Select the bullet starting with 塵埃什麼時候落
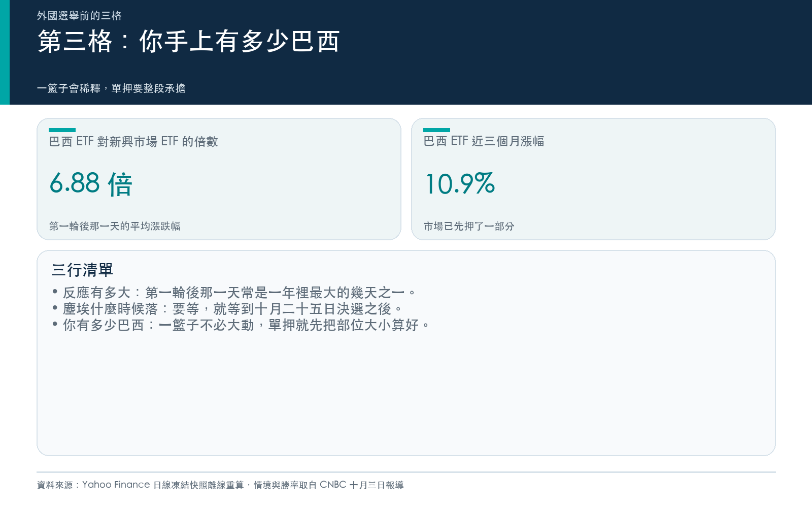The image size is (812, 508). point(227,309)
